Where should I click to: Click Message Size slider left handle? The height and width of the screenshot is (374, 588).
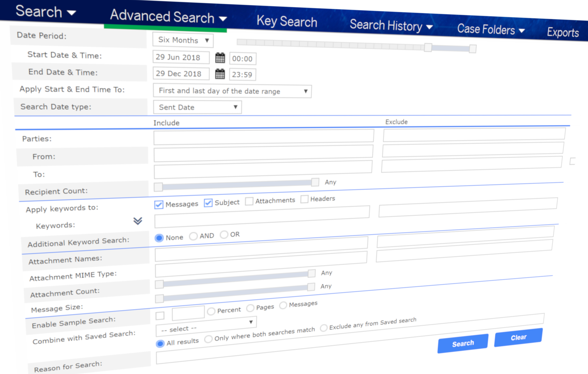(159, 298)
